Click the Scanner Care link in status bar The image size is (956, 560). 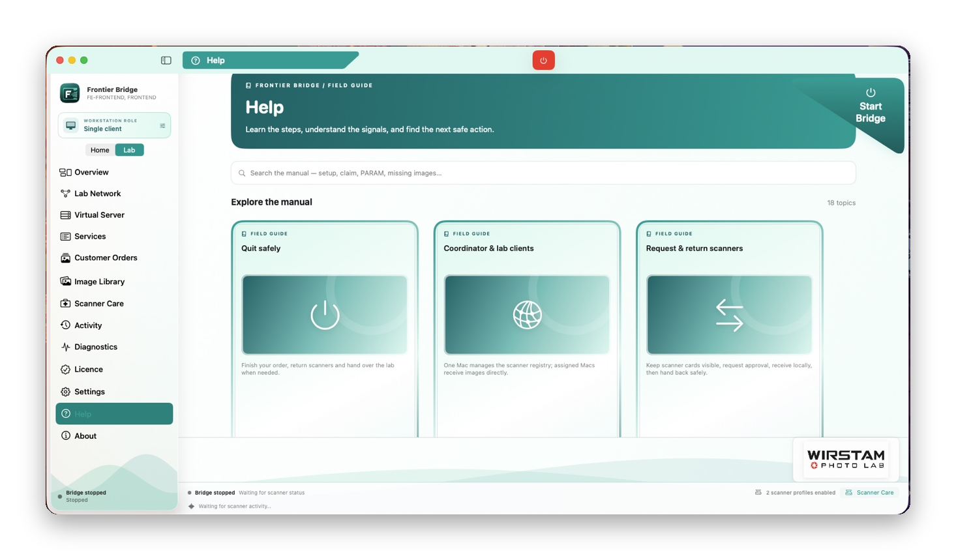tap(869, 493)
